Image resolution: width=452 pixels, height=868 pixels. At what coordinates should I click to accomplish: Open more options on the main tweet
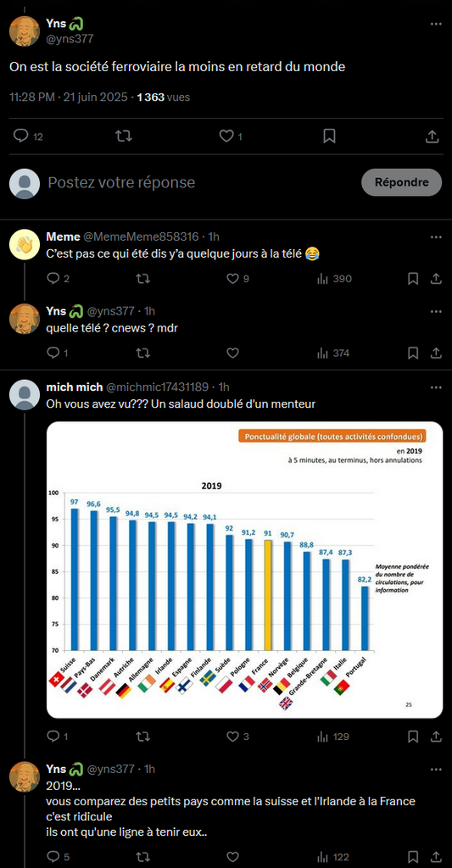coord(436,24)
